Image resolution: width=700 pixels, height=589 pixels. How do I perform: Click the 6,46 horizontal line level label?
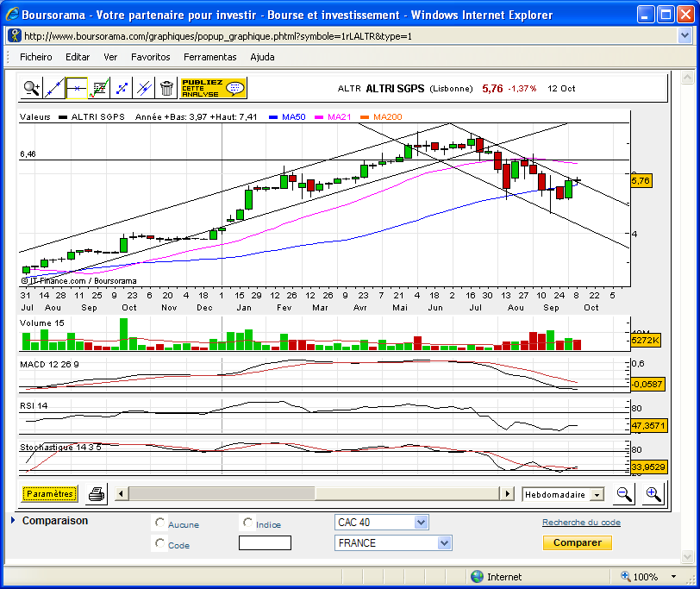point(28,154)
